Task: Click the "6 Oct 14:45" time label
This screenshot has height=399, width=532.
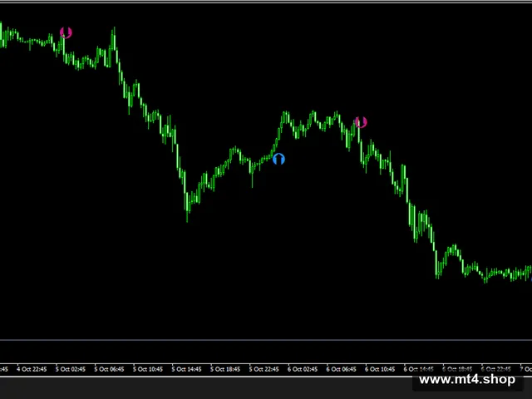Action: (x=418, y=369)
